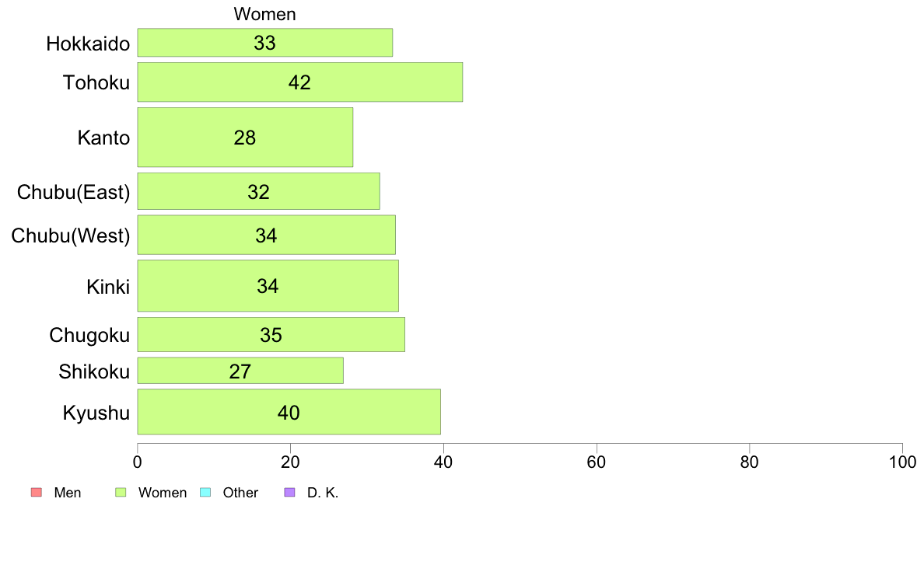Click the green Women legend swatch
The height and width of the screenshot is (572, 924).
(x=121, y=493)
